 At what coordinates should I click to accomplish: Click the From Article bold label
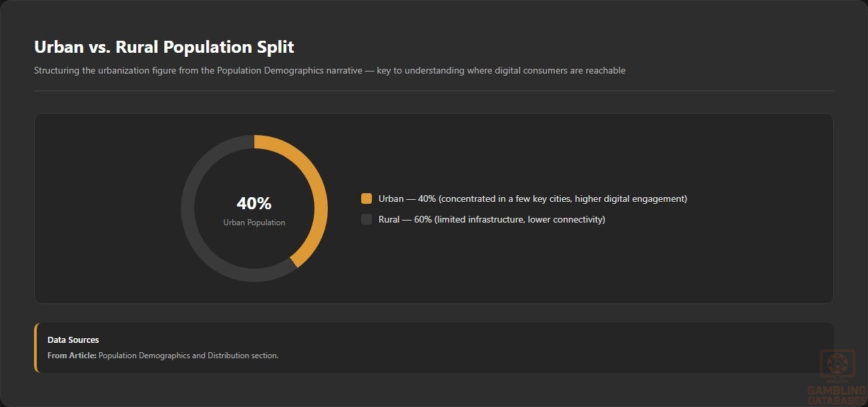(72, 356)
